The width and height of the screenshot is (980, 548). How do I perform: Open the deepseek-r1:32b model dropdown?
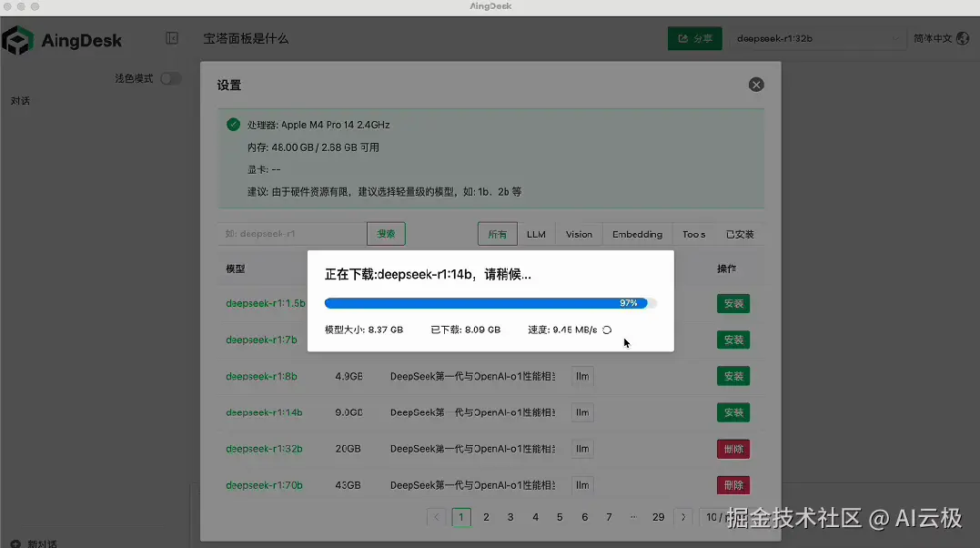tap(819, 38)
